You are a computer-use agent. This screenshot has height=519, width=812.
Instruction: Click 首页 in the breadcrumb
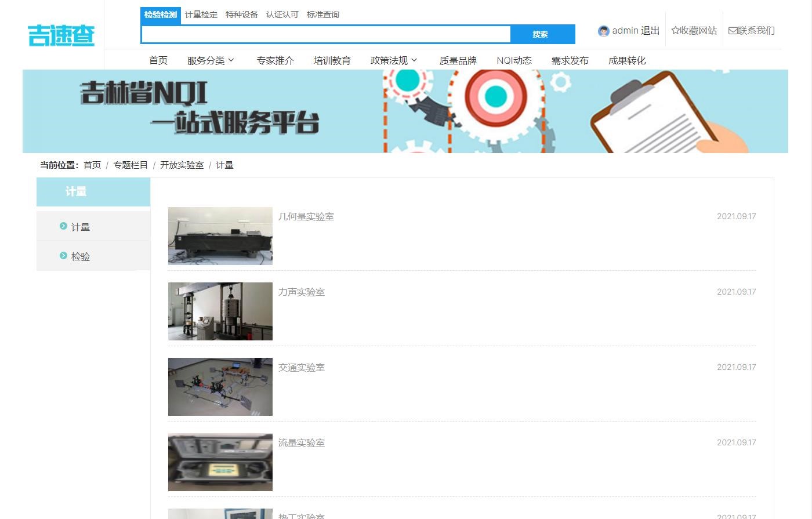(92, 165)
